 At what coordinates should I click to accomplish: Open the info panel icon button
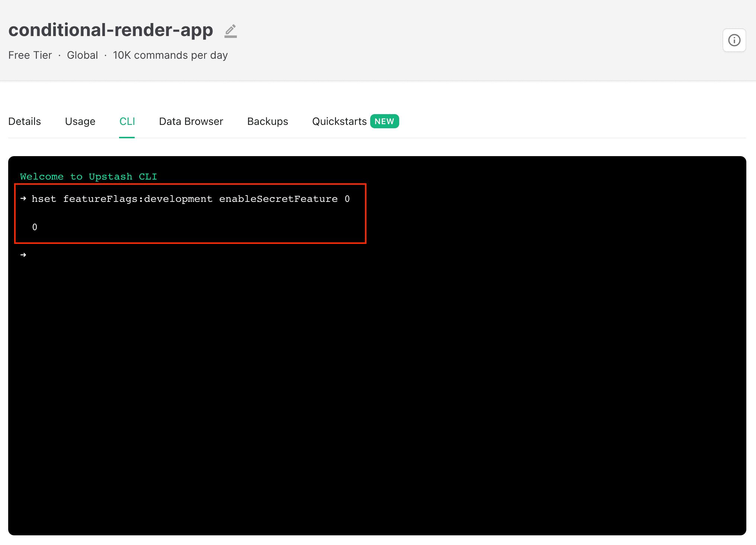click(734, 40)
